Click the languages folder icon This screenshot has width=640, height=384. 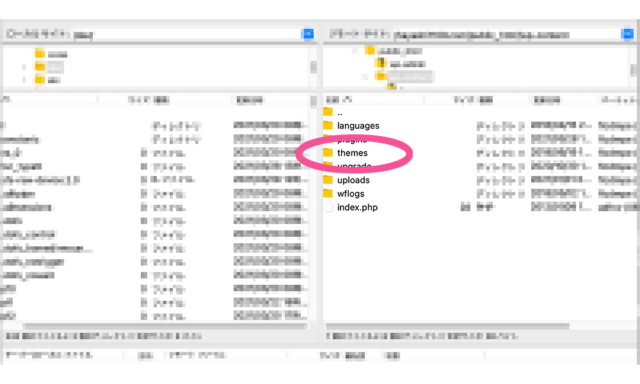coord(328,125)
